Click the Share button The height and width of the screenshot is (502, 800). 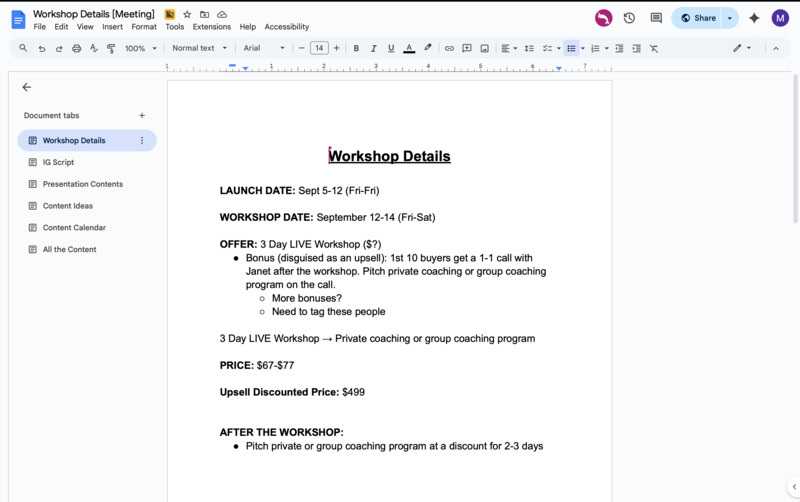click(x=696, y=18)
